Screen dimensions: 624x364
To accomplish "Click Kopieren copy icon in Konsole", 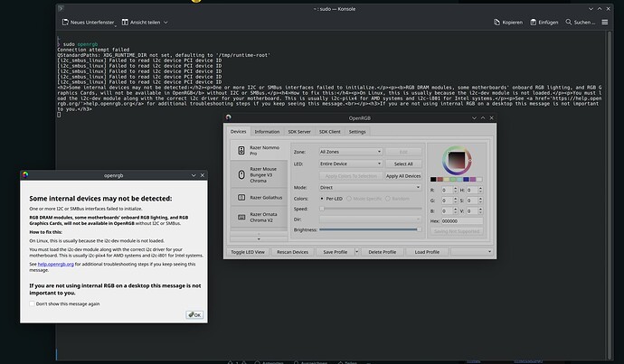I will click(496, 23).
